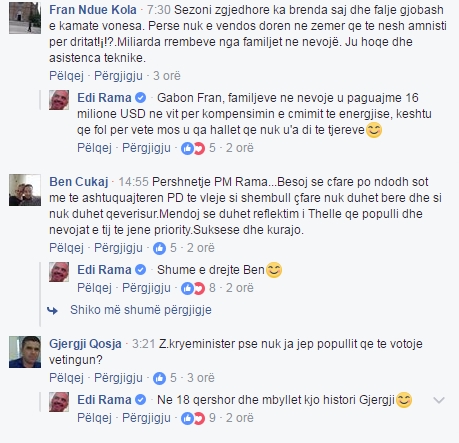The height and width of the screenshot is (443, 459).
Task: Click Gjergji Qosja's avatar thumbnail
Action: (25, 352)
